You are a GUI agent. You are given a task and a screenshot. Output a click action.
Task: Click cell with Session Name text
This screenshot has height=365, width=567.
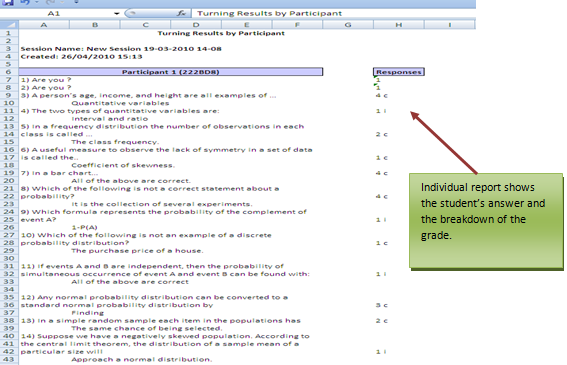121,48
